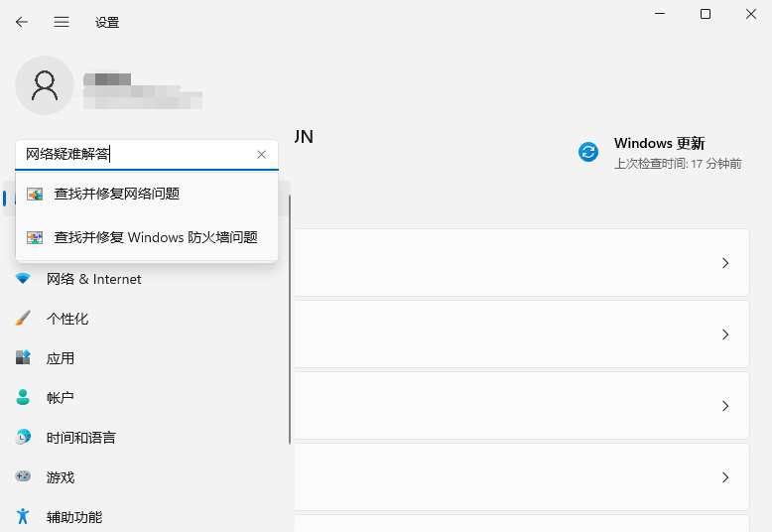Expand the second settings card chevron
Viewport: 772px width, 532px height.
(x=725, y=334)
